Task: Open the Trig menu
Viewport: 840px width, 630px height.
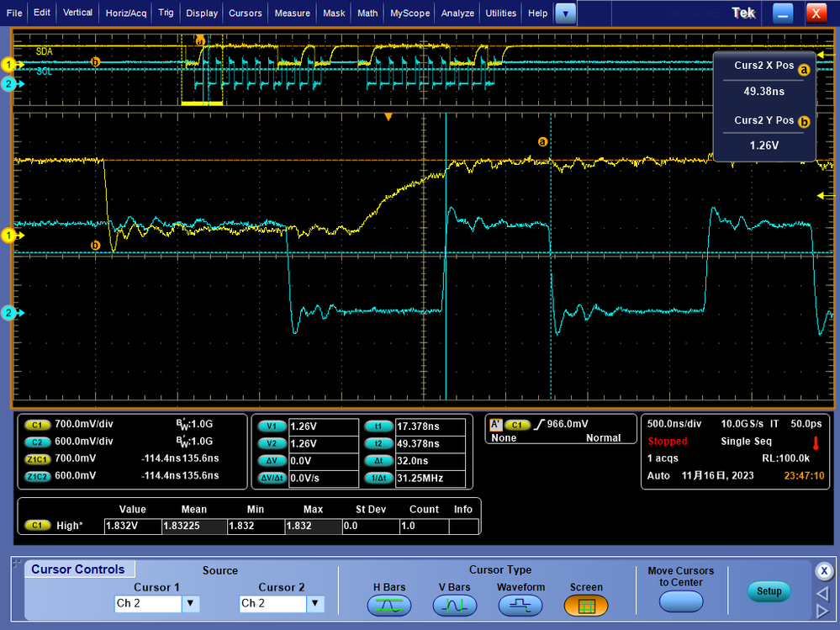Action: [166, 13]
